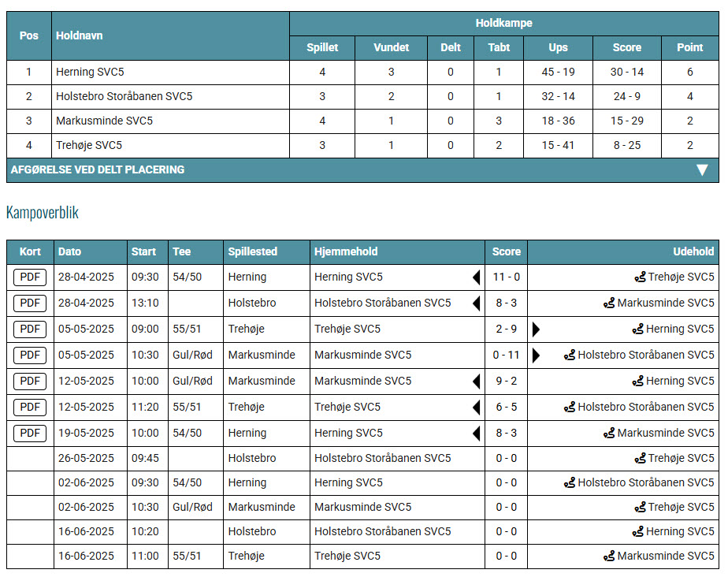This screenshot has width=728, height=577.
Task: Click the icon beside Holstebro Storåbanen SVC5 on 02-06-2025
Action: tap(570, 483)
